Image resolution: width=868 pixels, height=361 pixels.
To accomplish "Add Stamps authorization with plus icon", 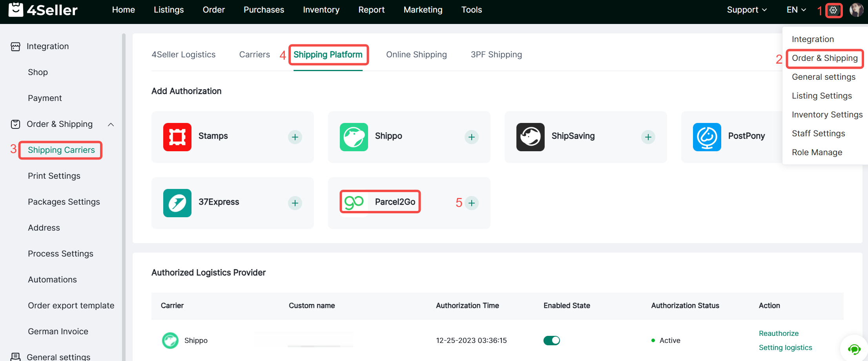I will [295, 137].
